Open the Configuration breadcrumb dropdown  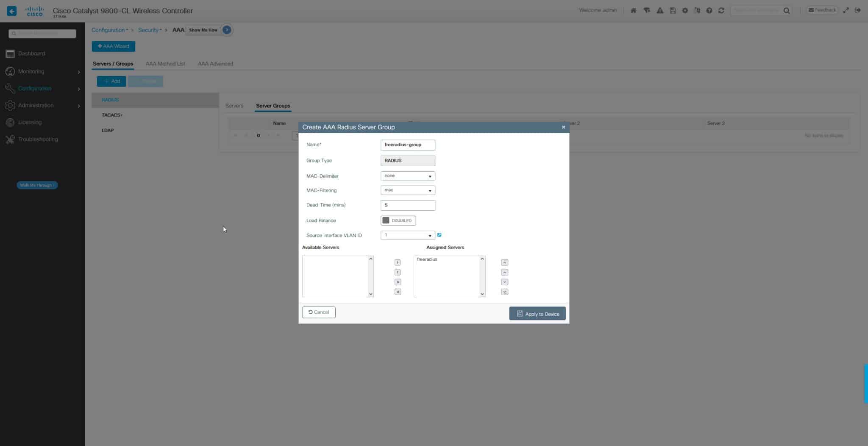pos(110,30)
